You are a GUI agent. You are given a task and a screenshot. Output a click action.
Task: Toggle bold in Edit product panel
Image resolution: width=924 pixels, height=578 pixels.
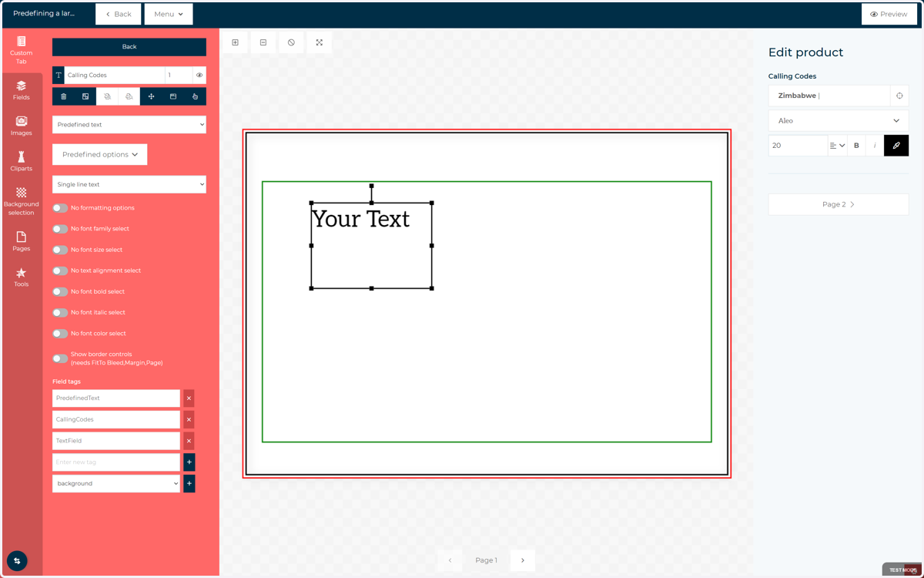[x=856, y=146]
